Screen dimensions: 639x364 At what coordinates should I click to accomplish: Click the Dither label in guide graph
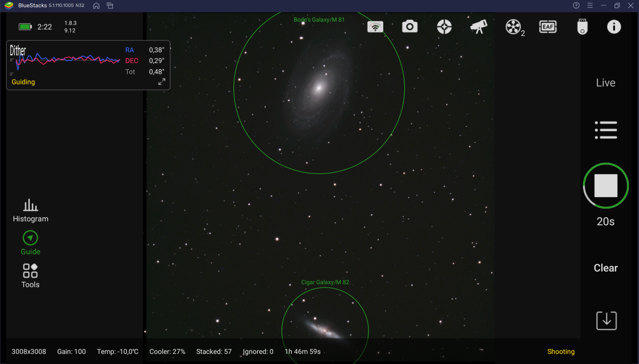click(18, 51)
